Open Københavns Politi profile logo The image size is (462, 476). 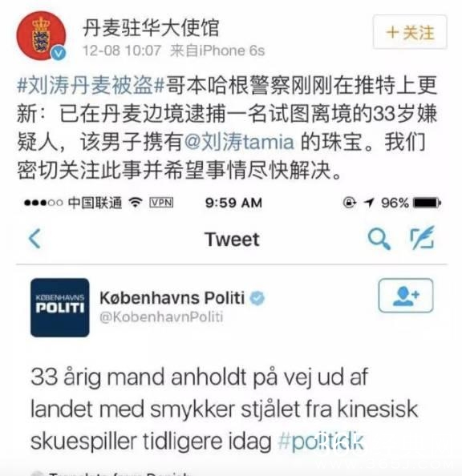[60, 308]
